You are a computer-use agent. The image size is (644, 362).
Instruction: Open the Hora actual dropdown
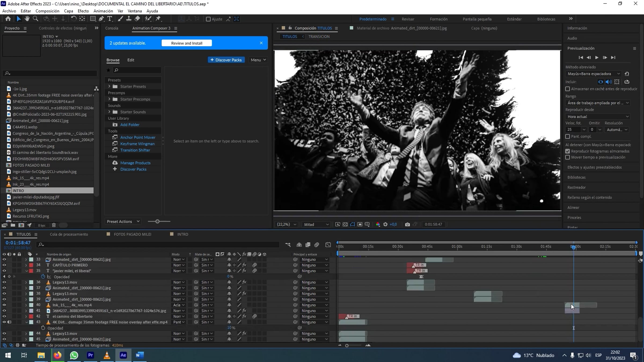(x=598, y=117)
